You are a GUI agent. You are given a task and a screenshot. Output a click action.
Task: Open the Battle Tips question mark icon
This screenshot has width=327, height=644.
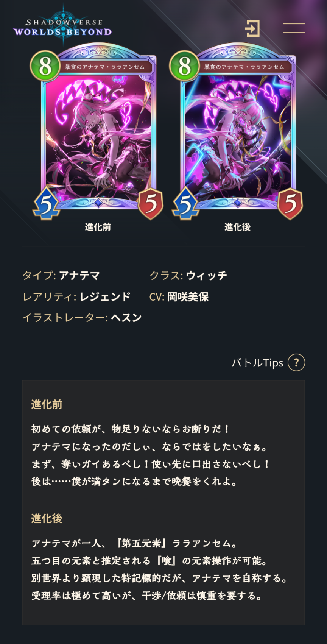click(x=296, y=363)
